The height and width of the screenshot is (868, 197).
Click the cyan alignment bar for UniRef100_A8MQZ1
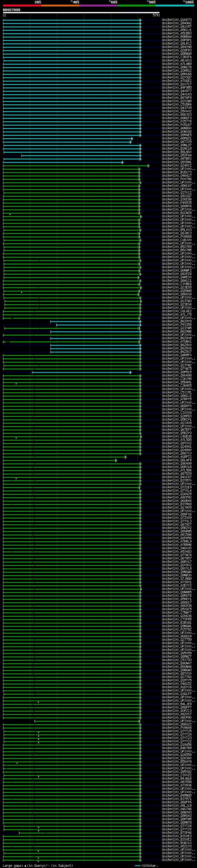(68, 139)
